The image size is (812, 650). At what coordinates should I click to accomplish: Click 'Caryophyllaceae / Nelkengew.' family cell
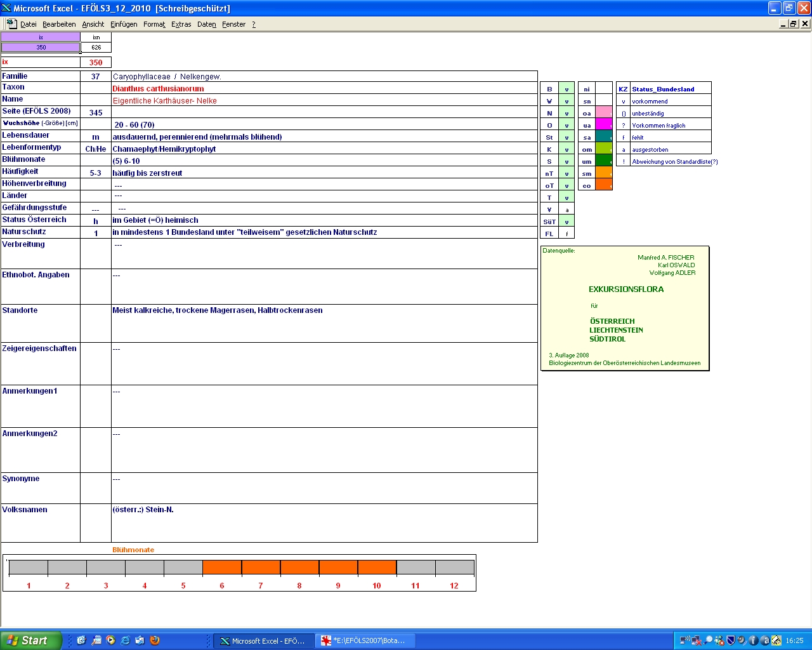click(x=324, y=76)
